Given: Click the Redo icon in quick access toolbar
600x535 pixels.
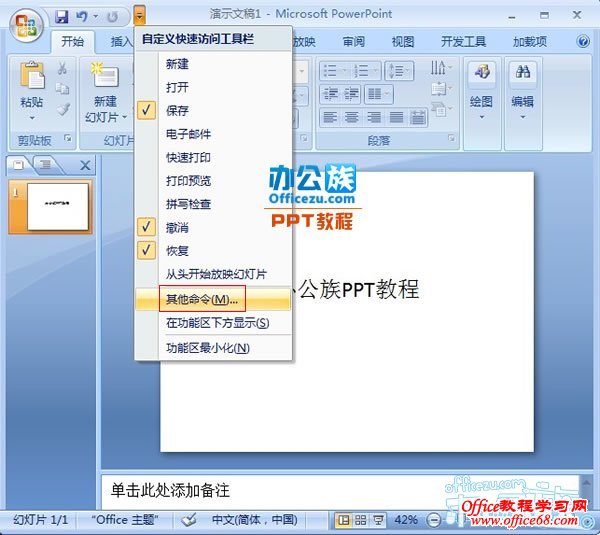Looking at the screenshot, I should [112, 17].
